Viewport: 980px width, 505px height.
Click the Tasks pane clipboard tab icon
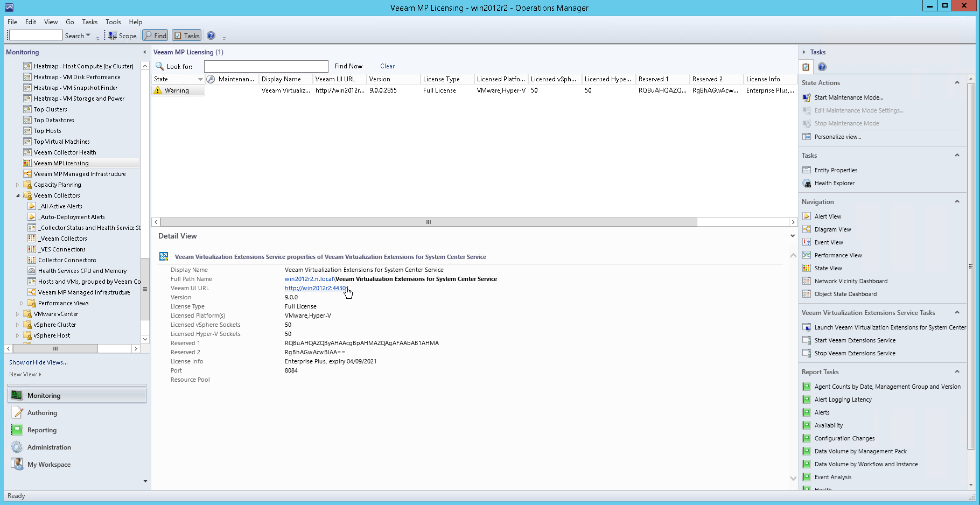click(806, 67)
